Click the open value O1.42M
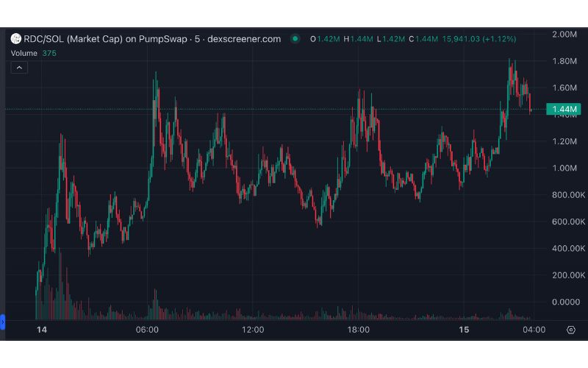This screenshot has height=368, width=588. (x=325, y=39)
